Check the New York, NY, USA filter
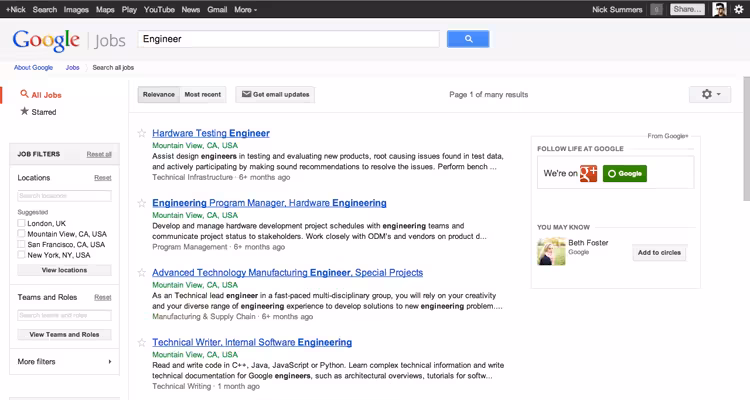 pos(21,255)
